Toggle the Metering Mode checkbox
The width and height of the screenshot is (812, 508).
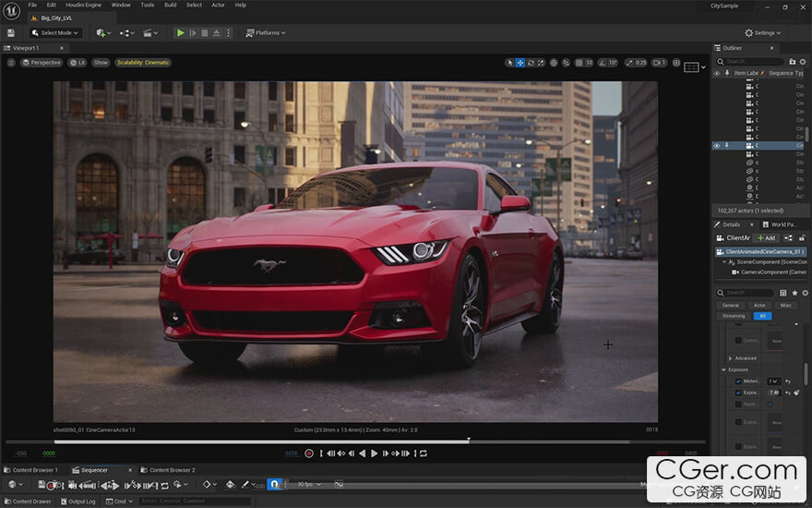pyautogui.click(x=738, y=381)
